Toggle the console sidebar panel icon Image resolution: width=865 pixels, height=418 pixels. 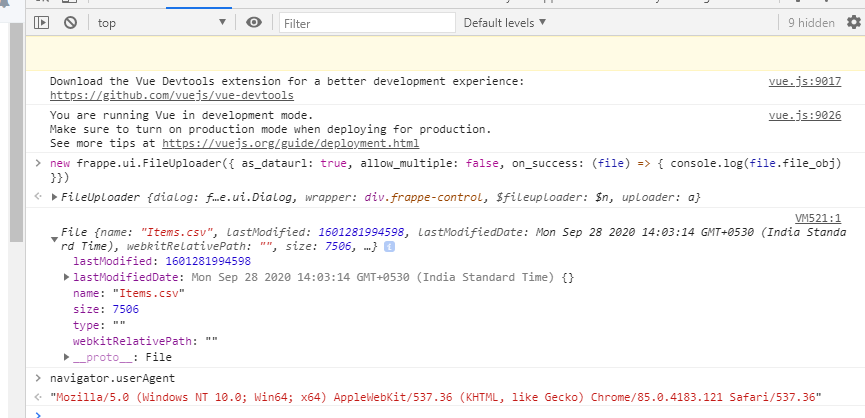pos(41,23)
